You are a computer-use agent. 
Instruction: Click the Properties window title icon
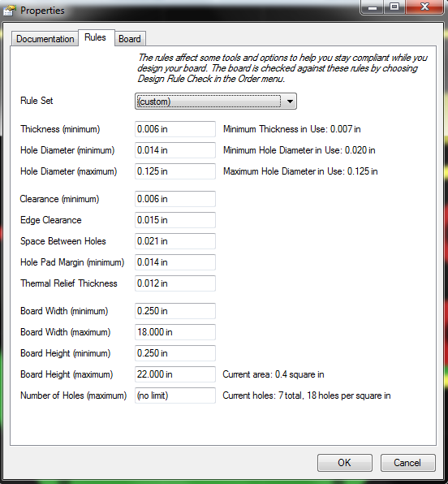pos(9,11)
